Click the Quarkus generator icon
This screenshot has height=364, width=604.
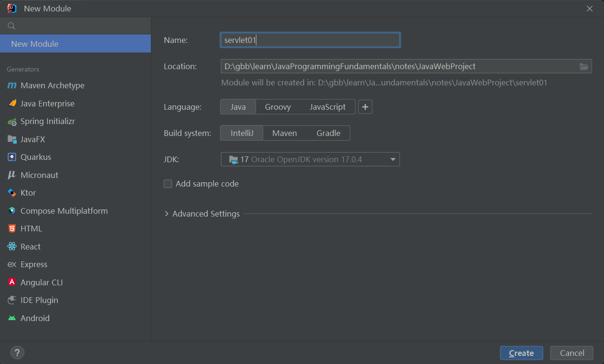coord(12,157)
